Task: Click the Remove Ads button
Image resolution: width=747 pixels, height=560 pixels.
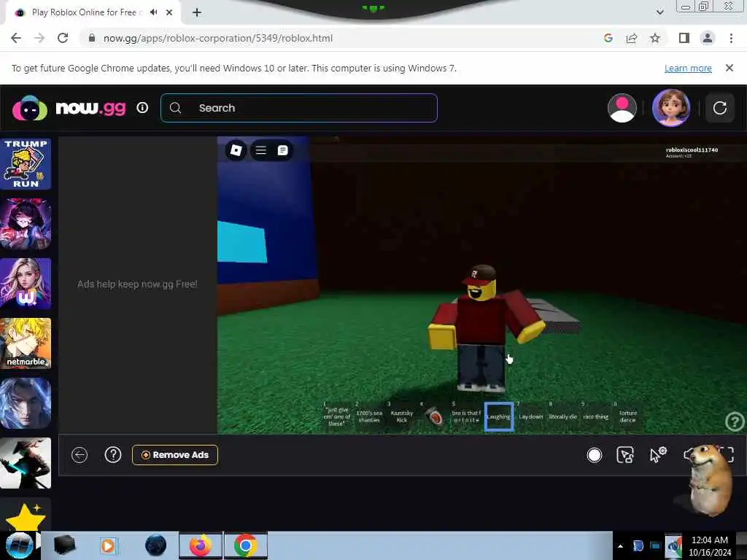Action: [x=175, y=455]
